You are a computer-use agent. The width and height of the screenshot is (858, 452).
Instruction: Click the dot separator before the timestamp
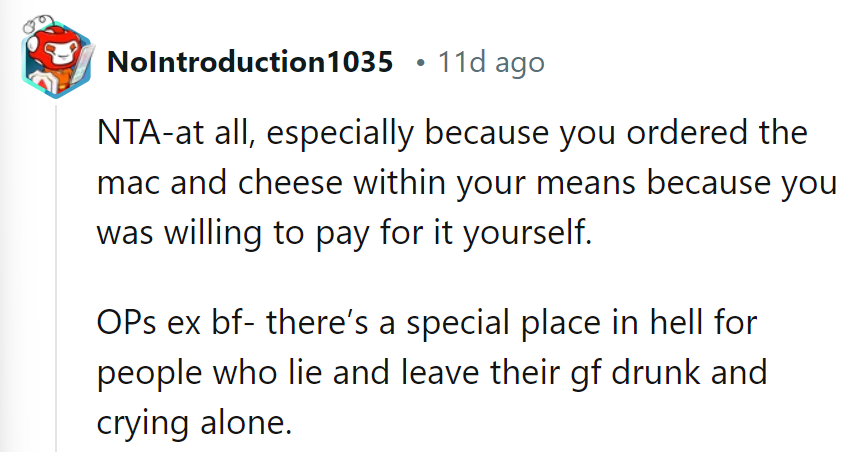424,63
